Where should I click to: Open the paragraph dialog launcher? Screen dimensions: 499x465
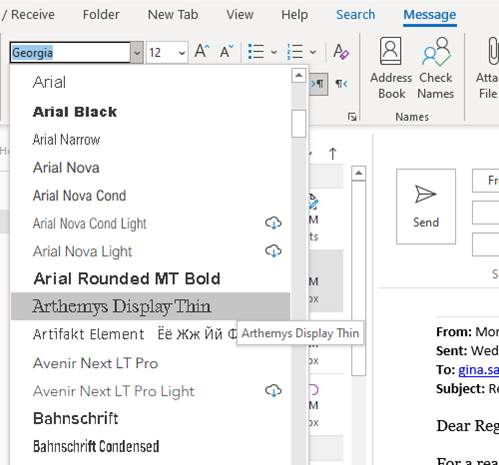coord(352,117)
